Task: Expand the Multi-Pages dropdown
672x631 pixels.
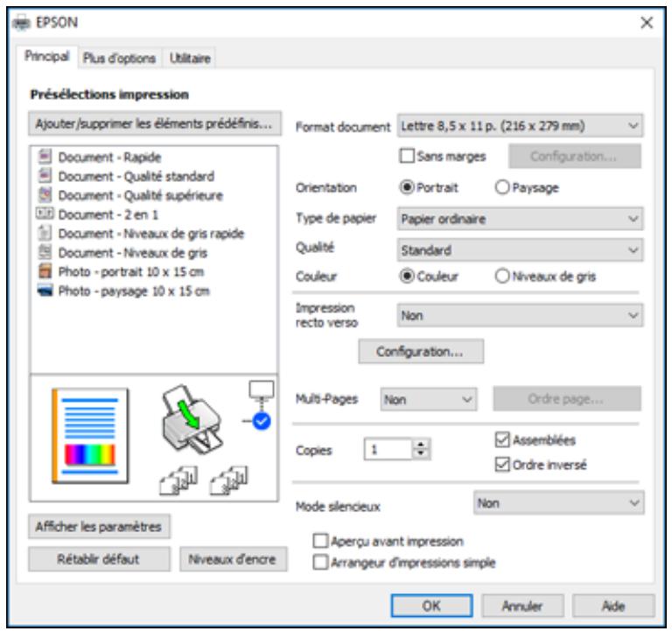Action: (429, 400)
